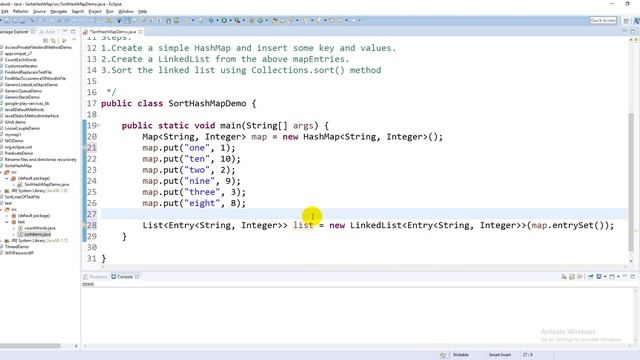Image resolution: width=640 pixels, height=360 pixels.
Task: Switch to the Console tab
Action: [x=124, y=277]
